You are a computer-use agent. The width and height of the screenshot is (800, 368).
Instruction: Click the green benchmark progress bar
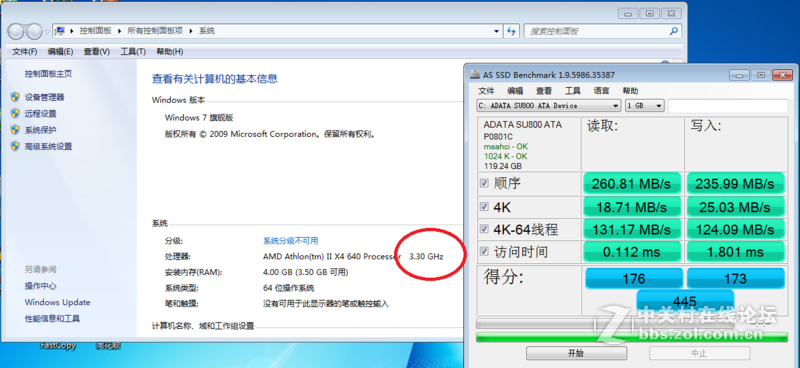[632, 337]
